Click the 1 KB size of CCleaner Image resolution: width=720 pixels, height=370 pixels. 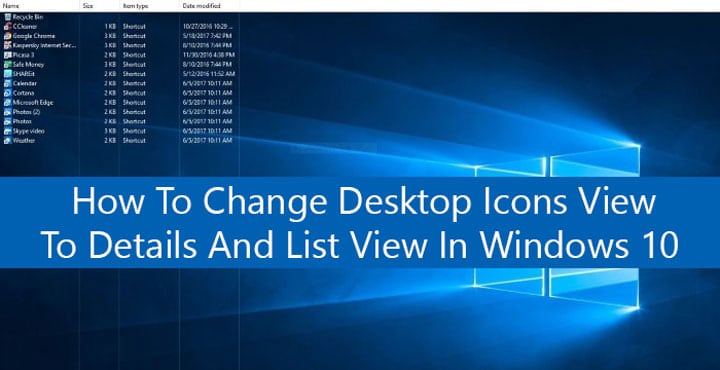(x=110, y=27)
